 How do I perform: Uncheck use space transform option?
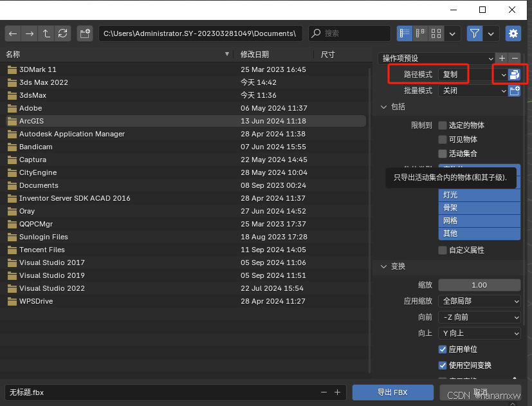(x=443, y=365)
